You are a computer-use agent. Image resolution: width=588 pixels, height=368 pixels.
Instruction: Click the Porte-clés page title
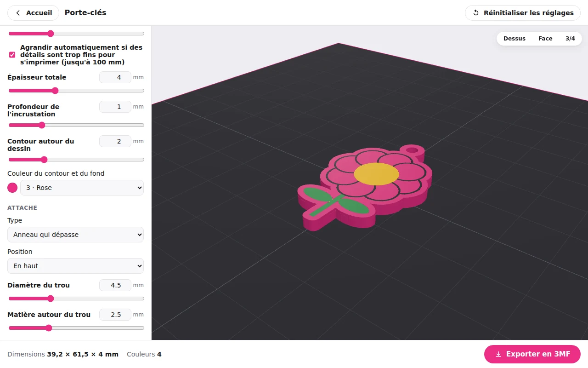85,13
